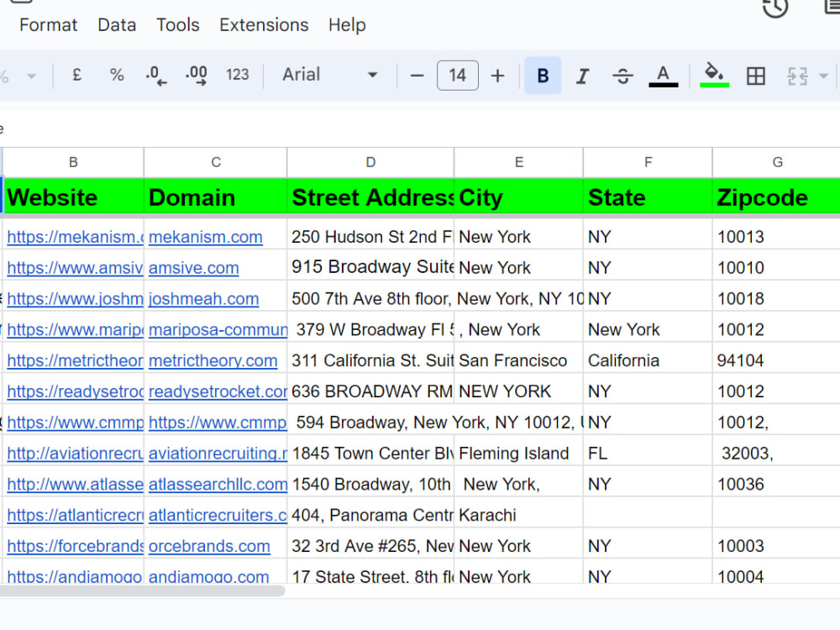840x630 pixels.
Task: Open the https://mekanism website link
Action: point(75,237)
